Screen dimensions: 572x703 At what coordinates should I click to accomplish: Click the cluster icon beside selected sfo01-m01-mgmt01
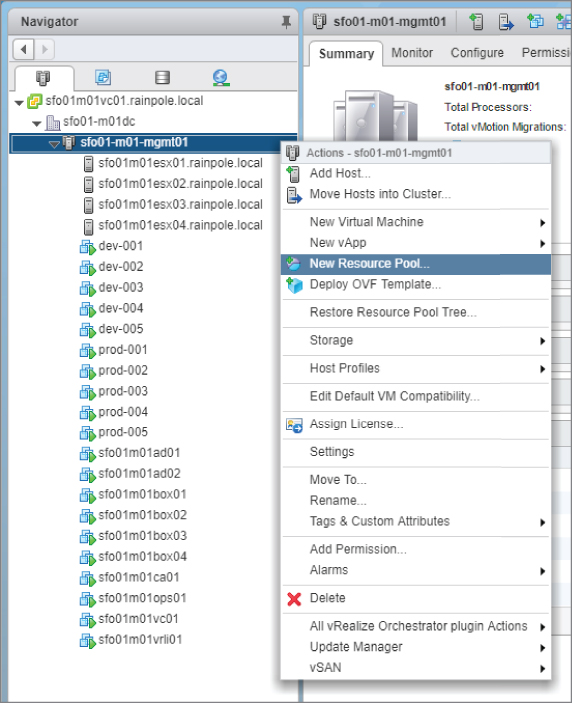[69, 143]
